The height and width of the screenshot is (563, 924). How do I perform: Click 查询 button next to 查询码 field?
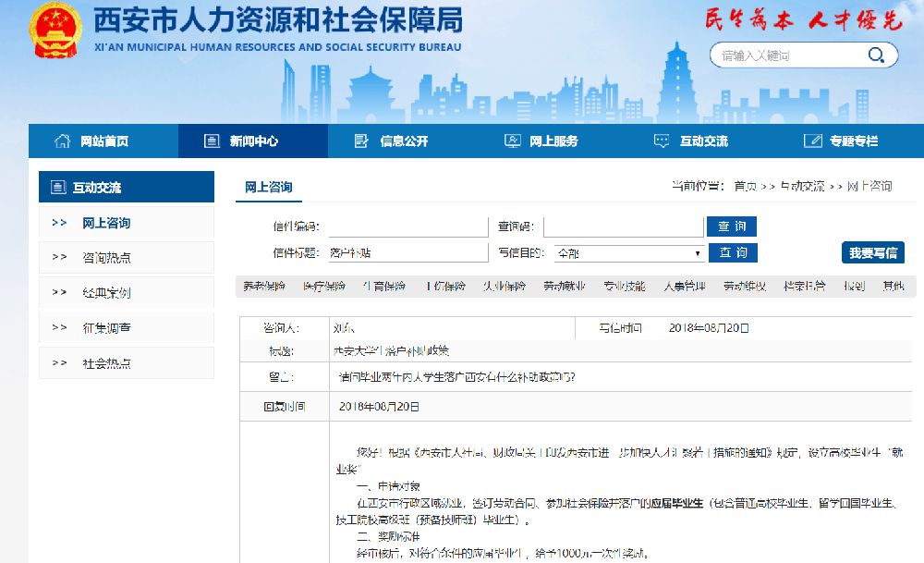tap(732, 226)
